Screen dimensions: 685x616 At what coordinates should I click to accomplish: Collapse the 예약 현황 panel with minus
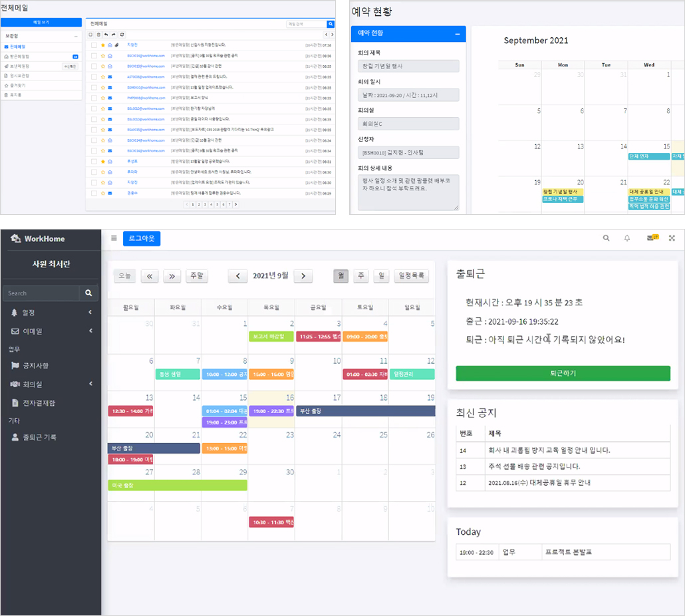[458, 34]
